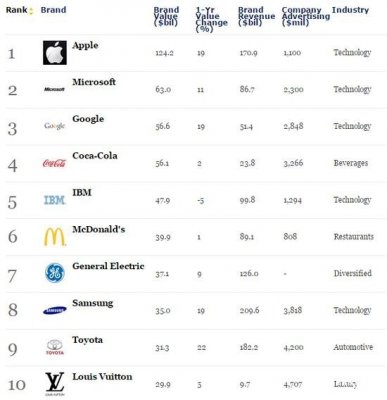
Task: Select the Google logo thumbnail
Action: point(55,126)
